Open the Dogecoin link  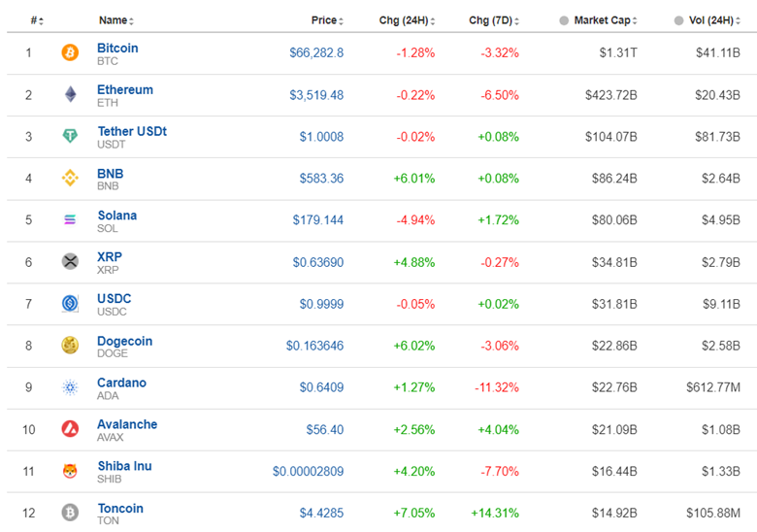[x=124, y=341]
